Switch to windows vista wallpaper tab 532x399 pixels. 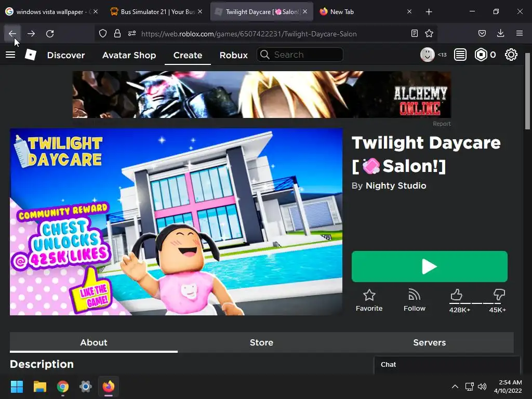[52, 12]
